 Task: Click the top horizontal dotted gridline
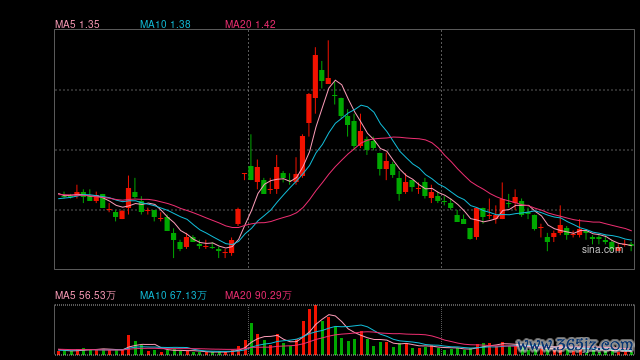point(344,90)
